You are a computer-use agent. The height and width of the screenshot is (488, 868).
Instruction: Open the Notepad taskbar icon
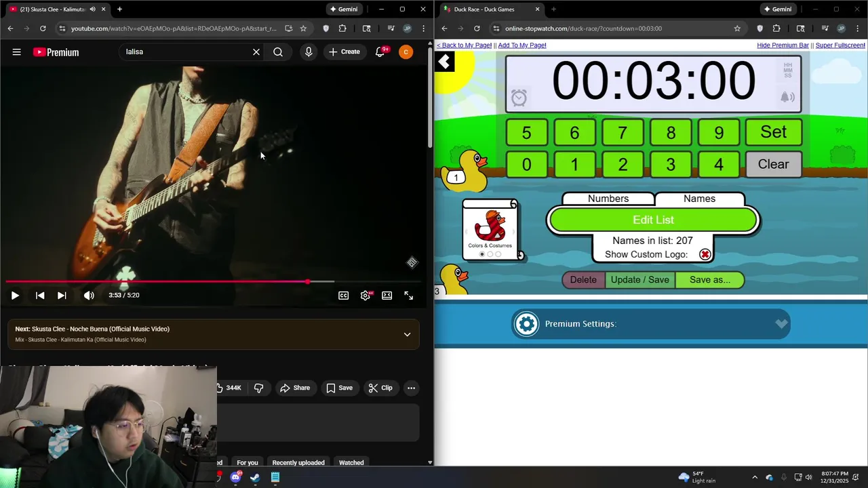coord(275,477)
